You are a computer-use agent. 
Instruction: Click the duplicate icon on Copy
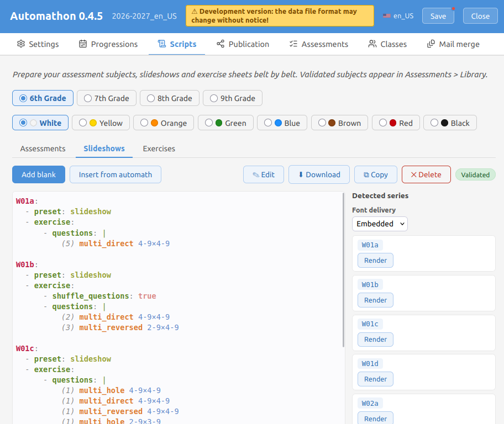click(366, 175)
